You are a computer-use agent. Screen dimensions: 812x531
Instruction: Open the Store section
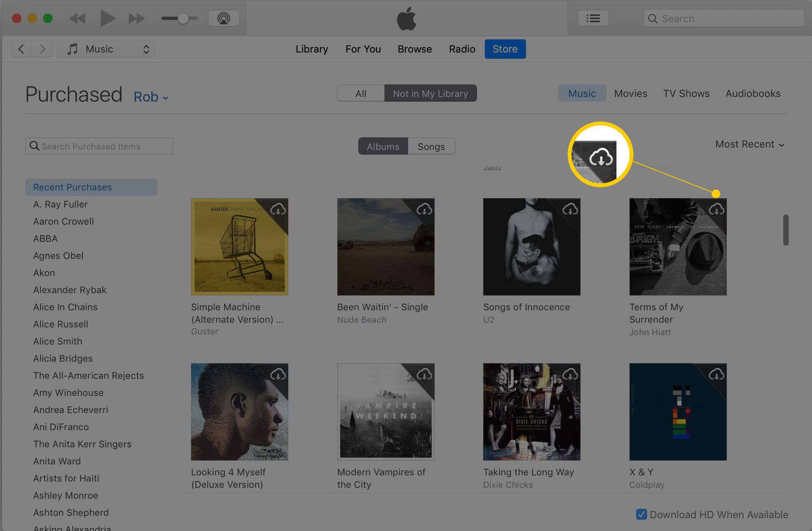coord(504,49)
